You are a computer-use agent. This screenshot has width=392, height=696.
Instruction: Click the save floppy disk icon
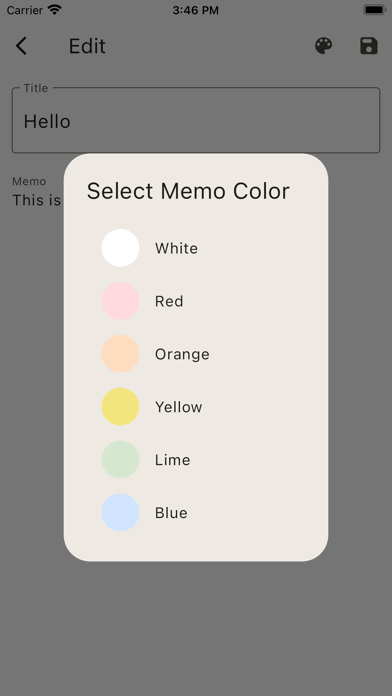point(369,46)
